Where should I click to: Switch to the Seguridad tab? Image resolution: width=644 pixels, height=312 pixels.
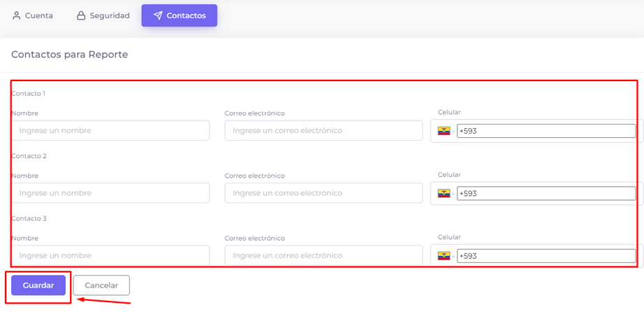pos(103,15)
